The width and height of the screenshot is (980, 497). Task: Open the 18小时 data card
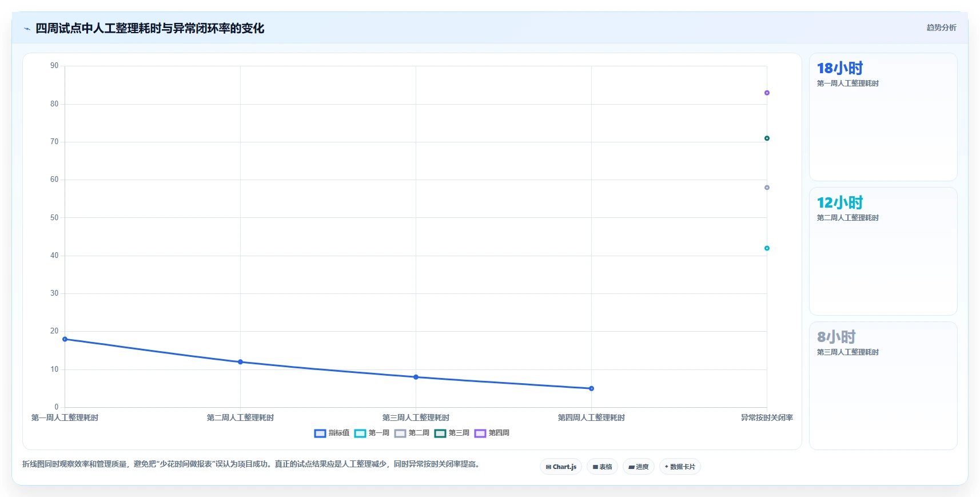883,117
